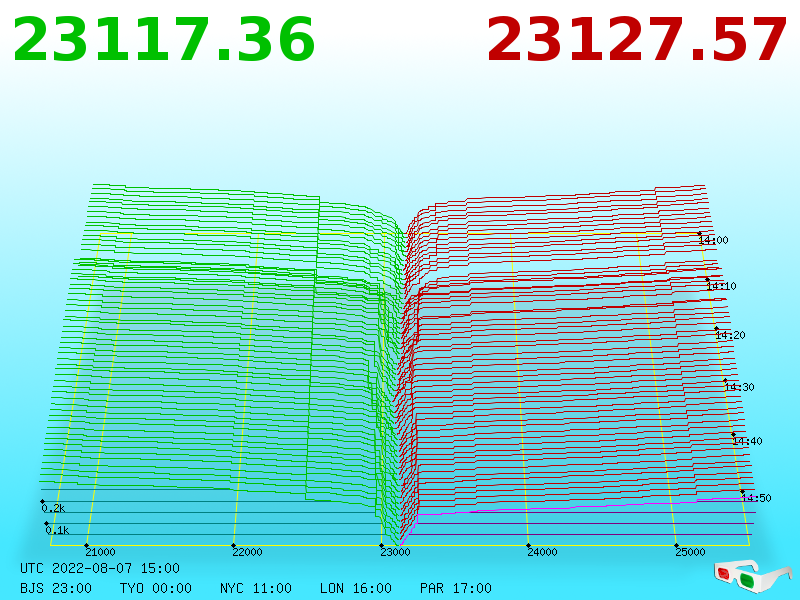Click the green bid price 23117.36
This screenshot has height=600, width=800.
tap(164, 40)
